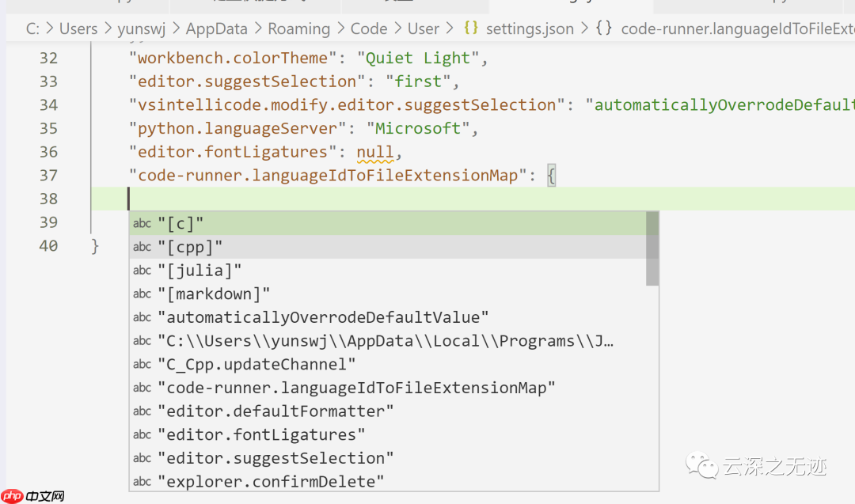Open the yunswj breadcrumb folder
The image size is (855, 504).
point(142,28)
